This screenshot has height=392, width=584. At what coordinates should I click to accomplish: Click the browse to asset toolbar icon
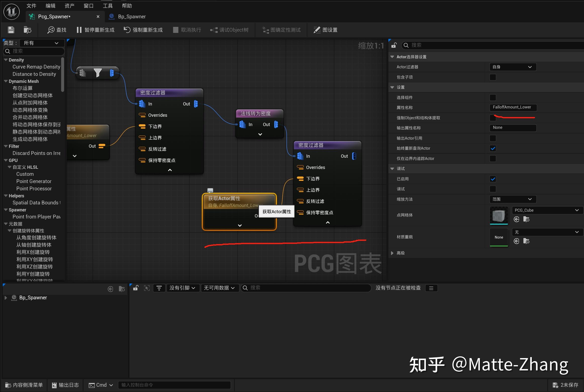[x=27, y=30]
